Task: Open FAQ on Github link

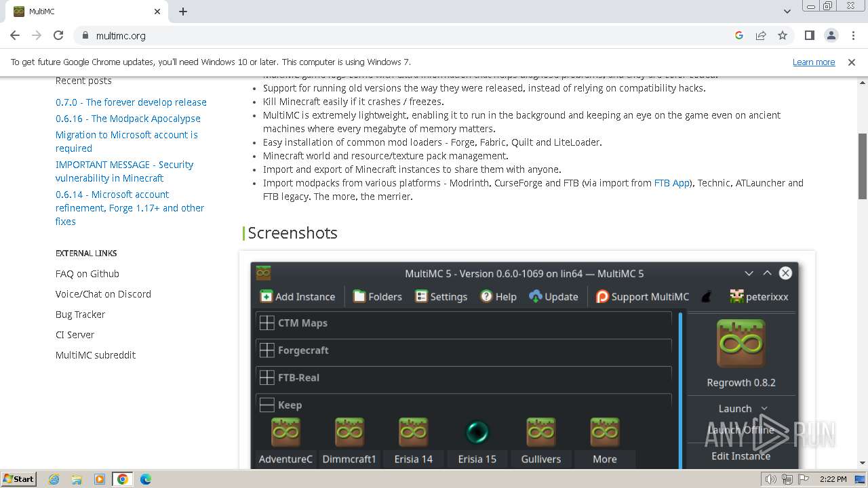Action: [x=87, y=274]
